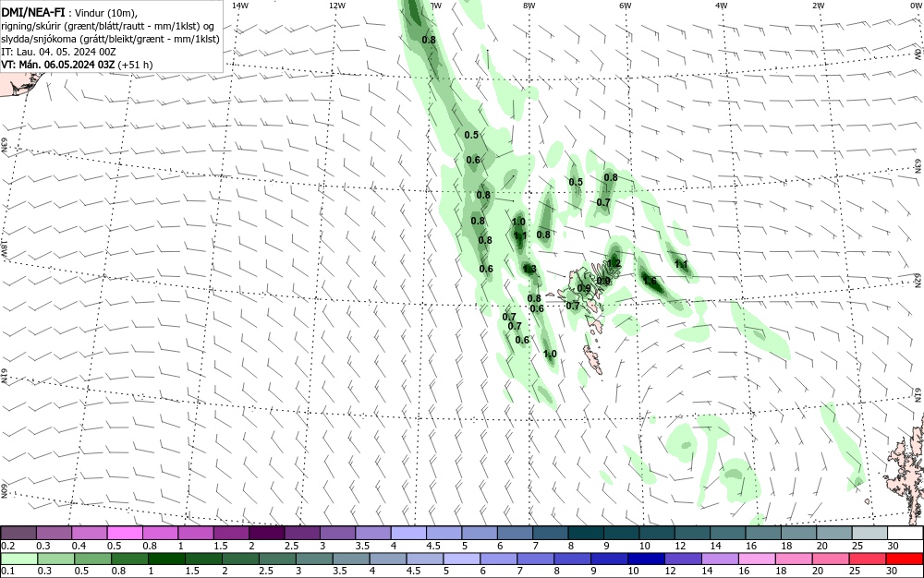Select the 8W longitude label
924x578 pixels.
coord(529,6)
